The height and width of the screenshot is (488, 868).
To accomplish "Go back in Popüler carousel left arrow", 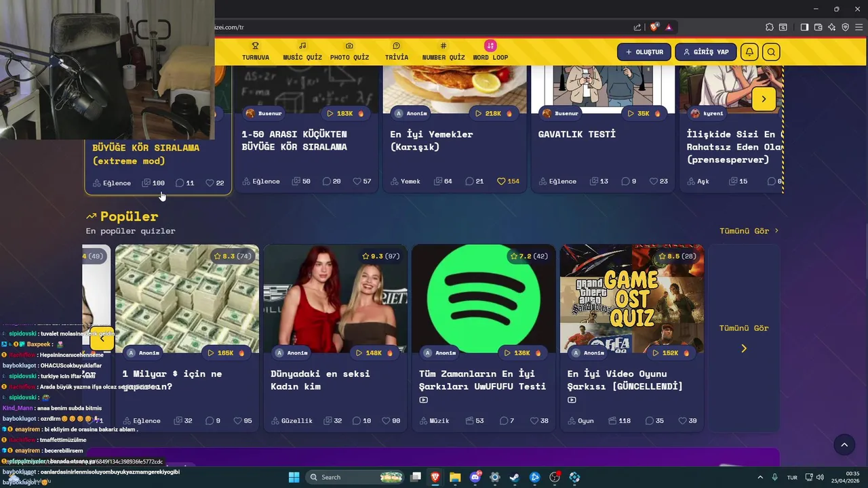I will click(x=102, y=339).
